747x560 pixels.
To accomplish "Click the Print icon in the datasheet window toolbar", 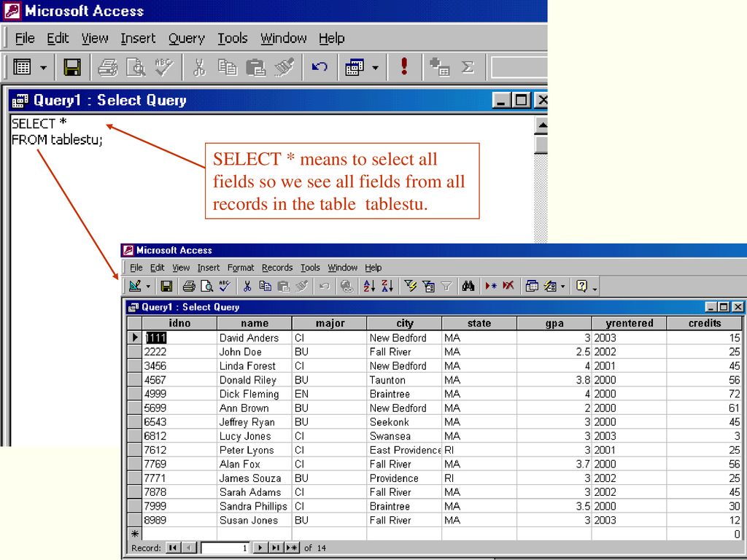I will tap(189, 286).
